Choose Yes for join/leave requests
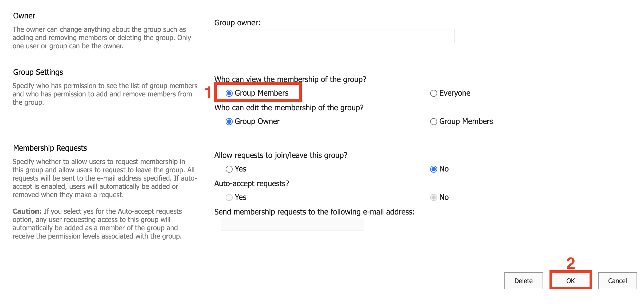Screen dimensions: 644x304 point(229,169)
